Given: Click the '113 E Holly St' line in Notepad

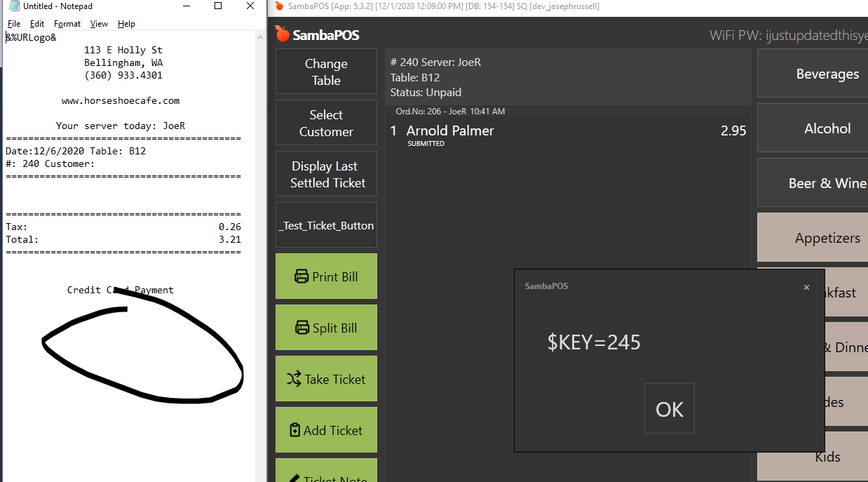Looking at the screenshot, I should (123, 50).
